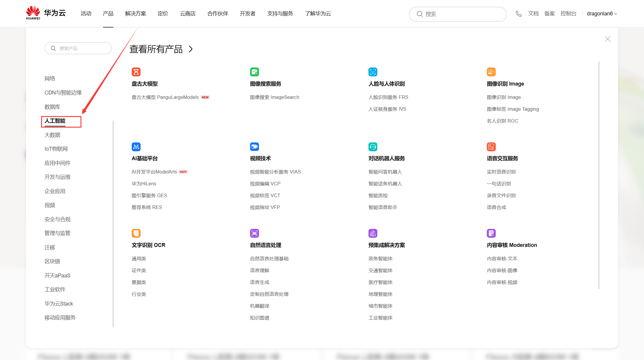This screenshot has height=360, width=644.
Task: Click the face recognition category icon
Action: click(x=373, y=72)
